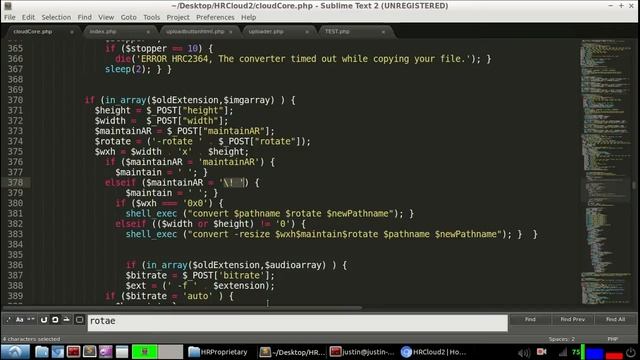The width and height of the screenshot is (640, 360).
Task: Click shell_exec on line 381
Action: coord(151,213)
